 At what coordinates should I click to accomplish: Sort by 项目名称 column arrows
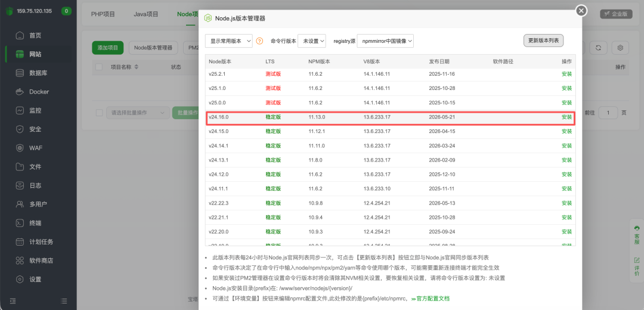pyautogui.click(x=137, y=67)
